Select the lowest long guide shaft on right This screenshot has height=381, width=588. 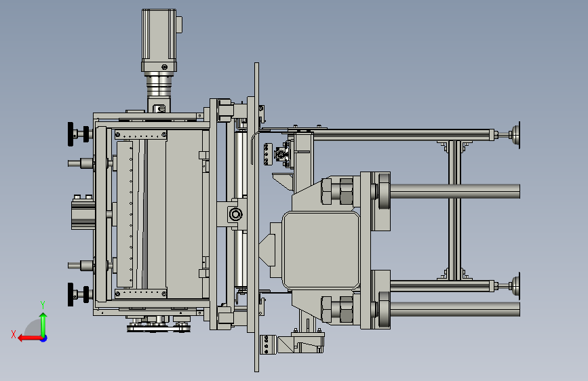(x=454, y=309)
